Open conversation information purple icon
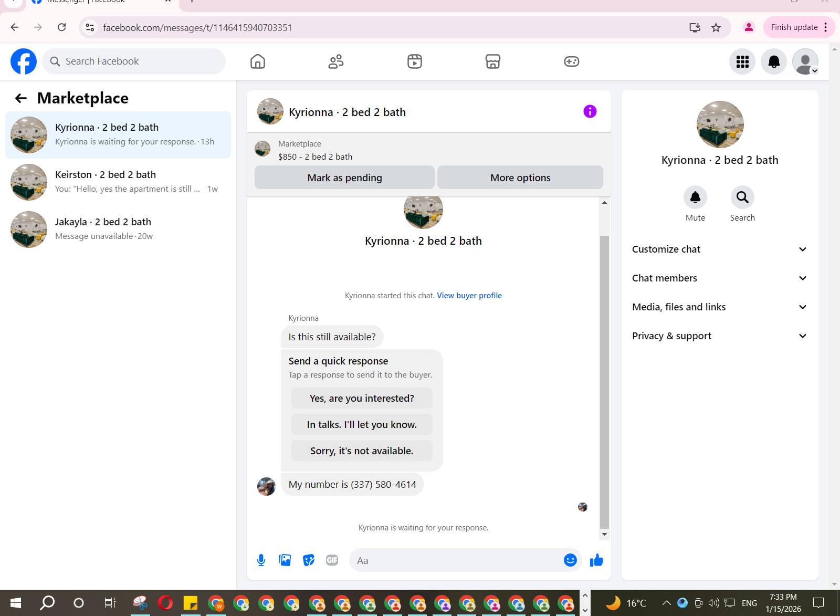The width and height of the screenshot is (840, 616). (x=590, y=111)
